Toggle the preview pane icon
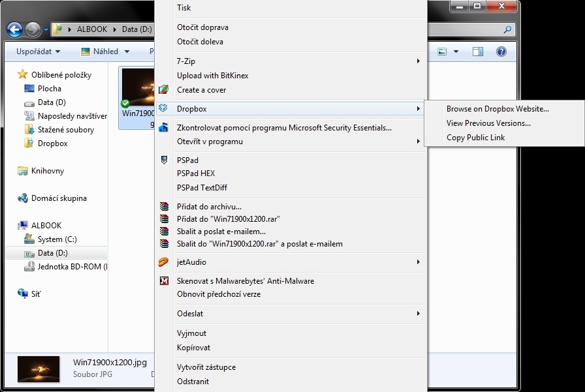The height and width of the screenshot is (392, 585). pyautogui.click(x=477, y=52)
